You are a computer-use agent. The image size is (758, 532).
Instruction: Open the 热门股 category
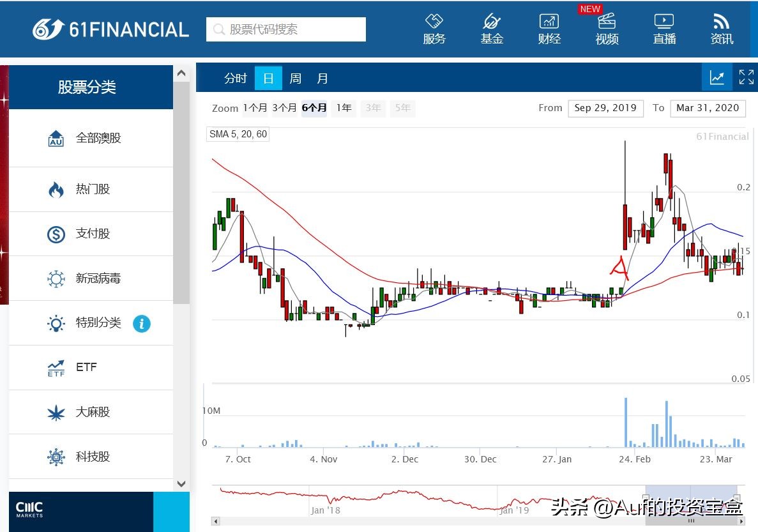coord(92,189)
